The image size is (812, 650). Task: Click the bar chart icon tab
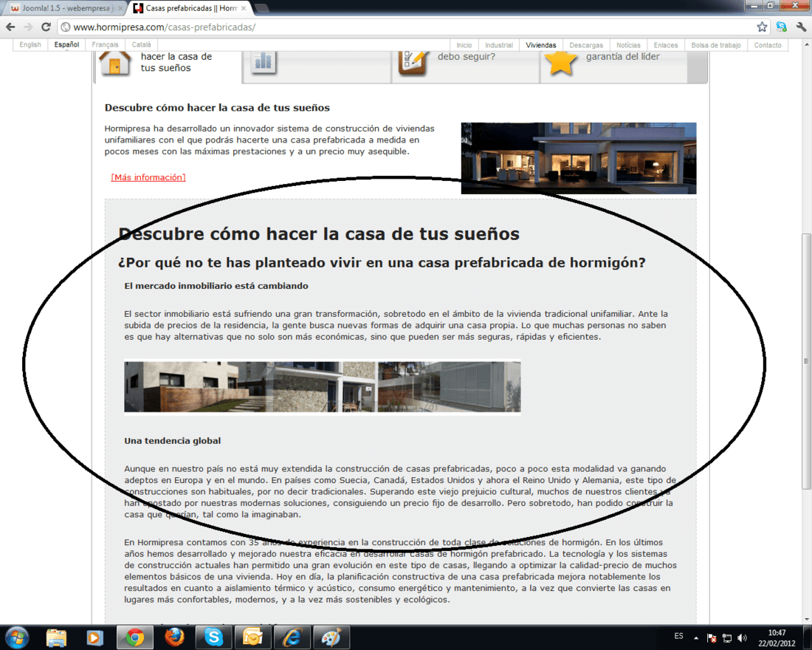(x=264, y=62)
